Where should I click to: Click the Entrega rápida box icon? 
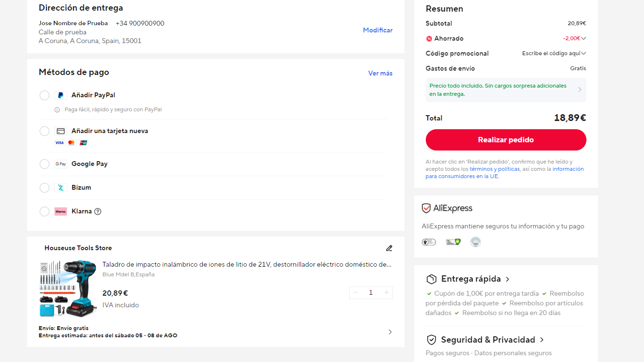pos(431,279)
